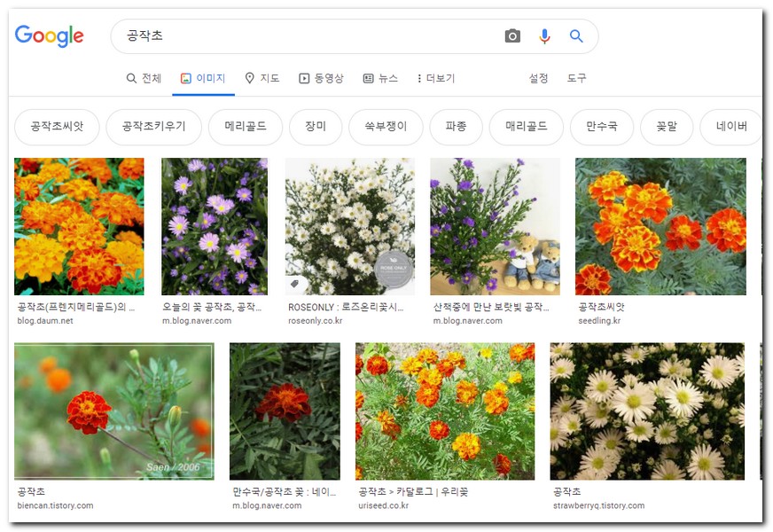Screen dimensions: 773x532
Task: Switch to the 전체 search tab
Action: click(x=144, y=78)
